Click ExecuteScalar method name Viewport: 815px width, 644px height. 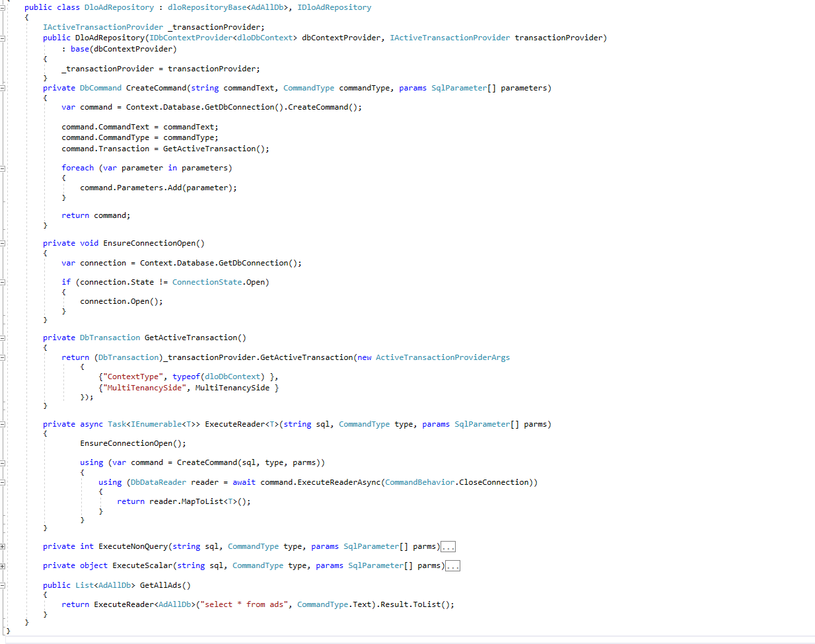point(142,565)
